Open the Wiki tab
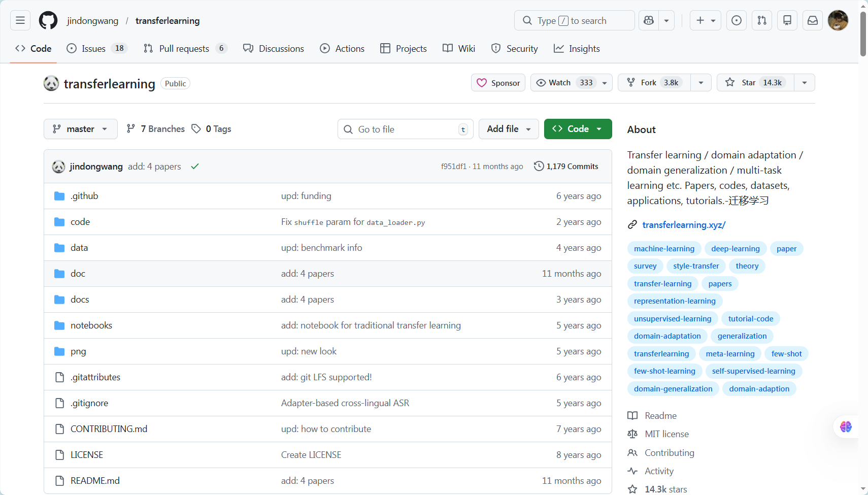The width and height of the screenshot is (868, 495). [x=459, y=48]
